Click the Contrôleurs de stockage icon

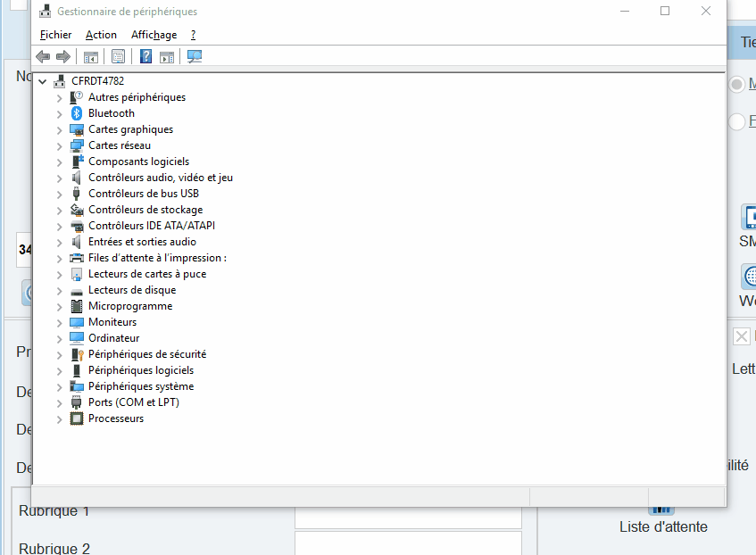click(x=77, y=210)
